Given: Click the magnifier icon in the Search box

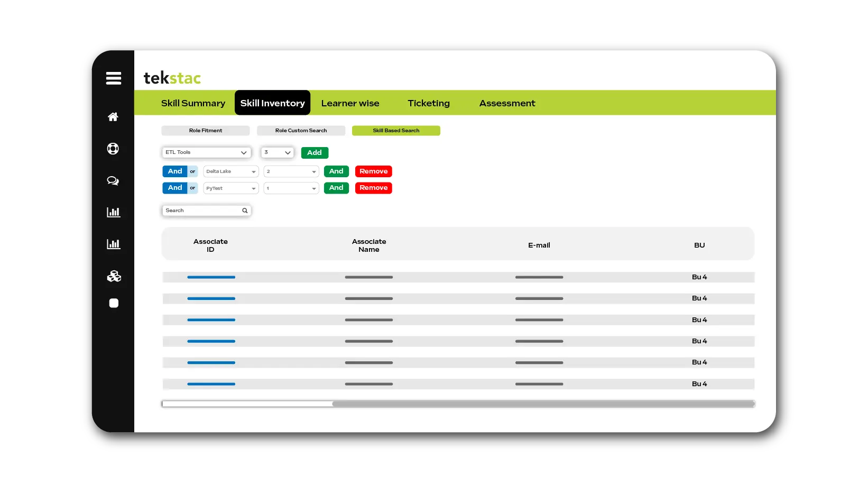Looking at the screenshot, I should pos(245,211).
